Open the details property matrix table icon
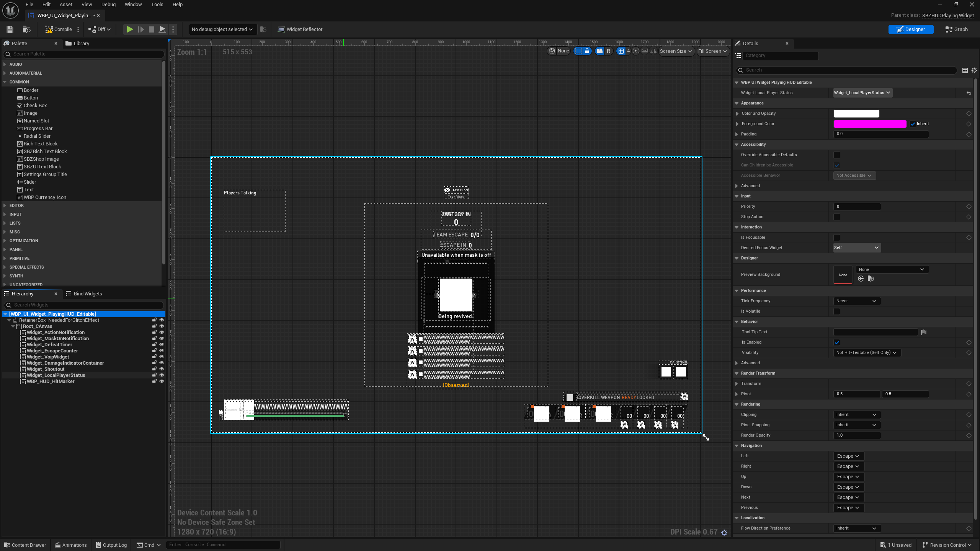Image resolution: width=980 pixels, height=551 pixels. pos(965,70)
